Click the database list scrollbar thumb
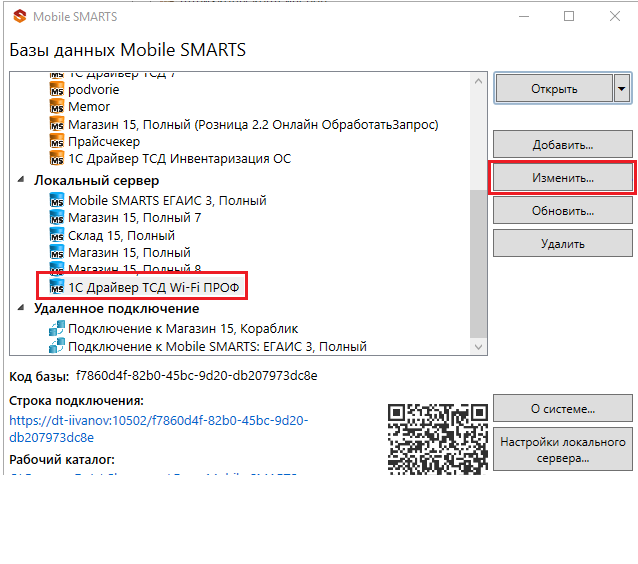 click(x=478, y=264)
